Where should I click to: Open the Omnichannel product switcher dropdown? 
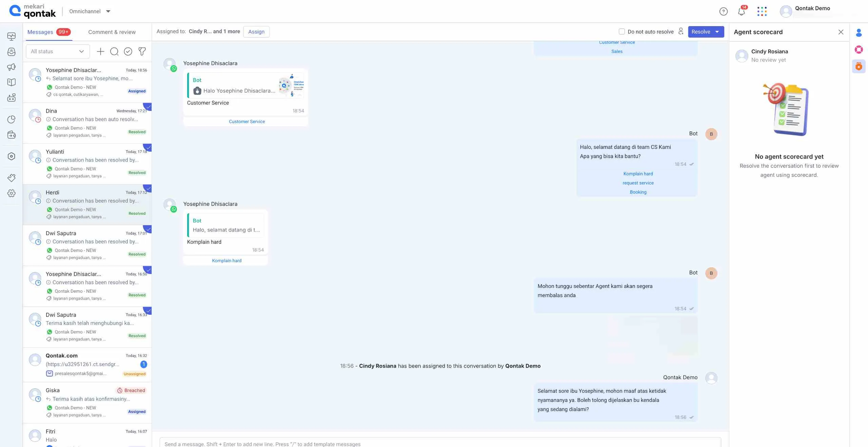coord(89,11)
